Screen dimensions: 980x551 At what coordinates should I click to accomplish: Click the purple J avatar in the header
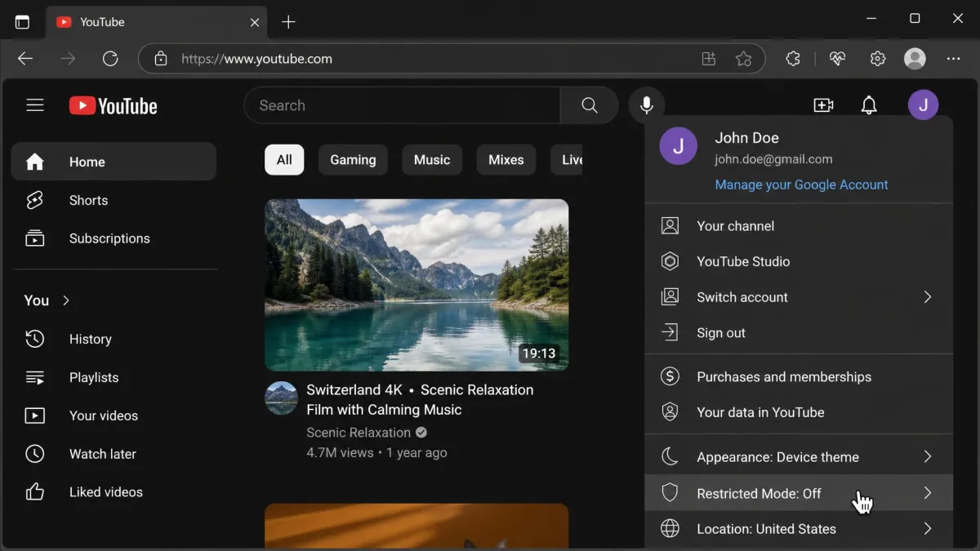pos(923,104)
